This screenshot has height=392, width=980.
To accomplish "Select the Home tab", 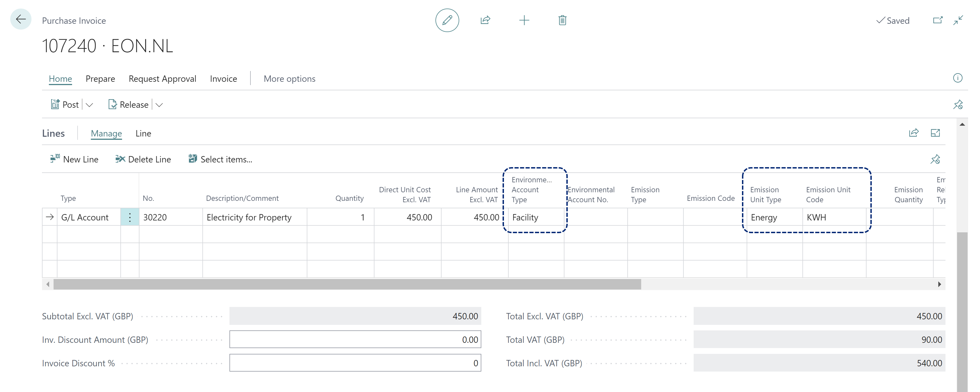I will pyautogui.click(x=60, y=78).
